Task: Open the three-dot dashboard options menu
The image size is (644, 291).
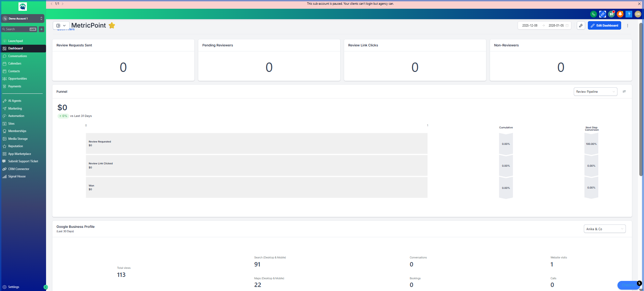Action: tap(628, 26)
